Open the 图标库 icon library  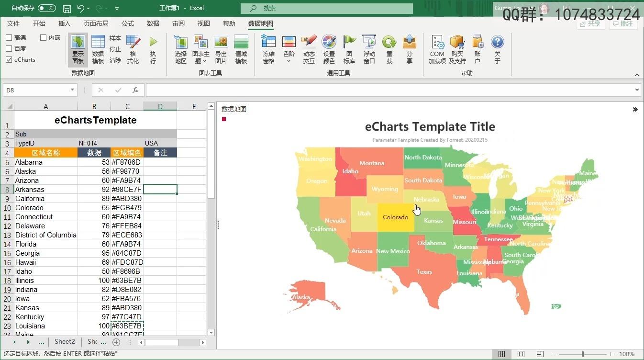click(349, 49)
